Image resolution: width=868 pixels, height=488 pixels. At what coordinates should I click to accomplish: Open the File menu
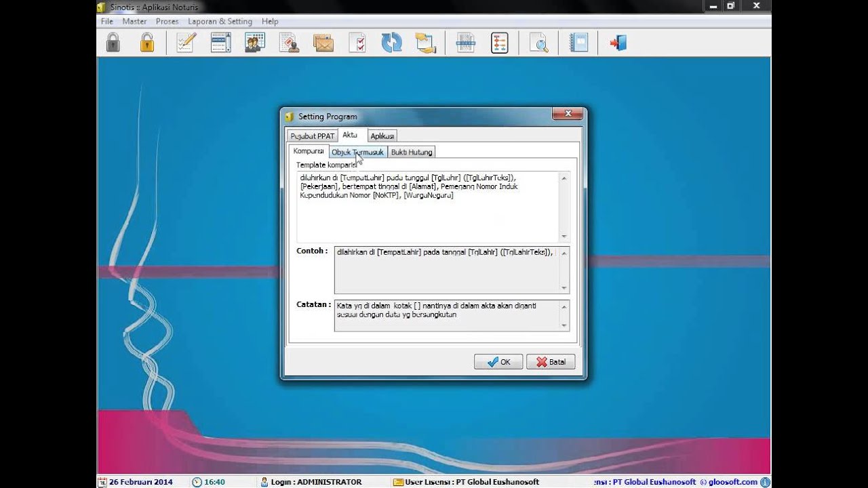click(107, 22)
